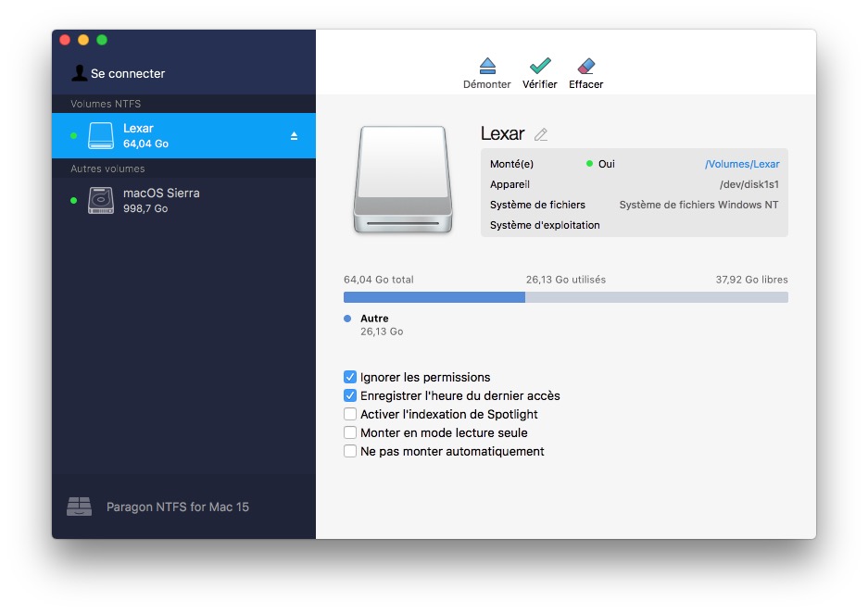The image size is (868, 613).
Task: Check Ne pas monter automatiquement
Action: (x=350, y=451)
